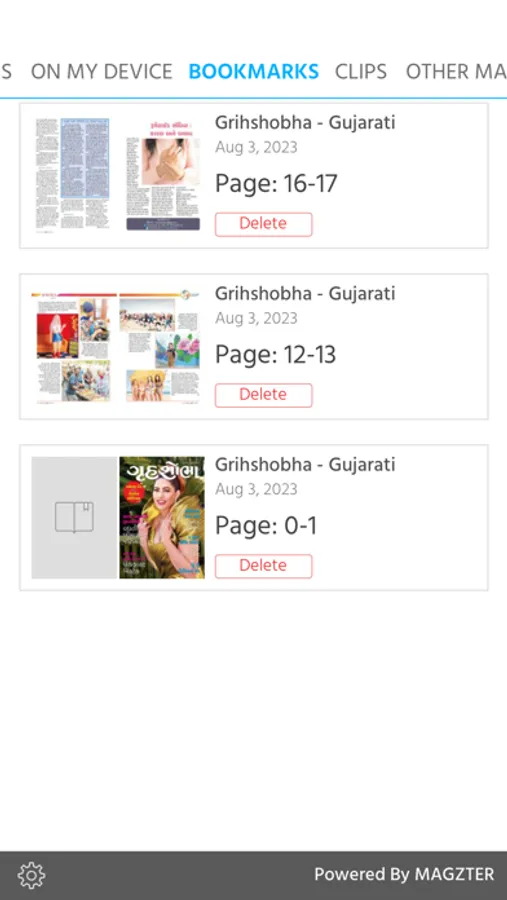The width and height of the screenshot is (507, 900).
Task: Open the page 16 text article thumbnail
Action: [73, 174]
